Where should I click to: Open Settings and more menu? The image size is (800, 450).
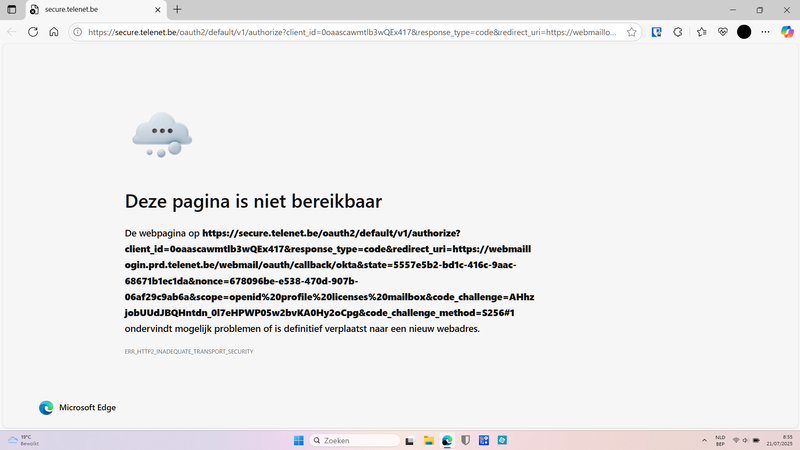[x=765, y=32]
